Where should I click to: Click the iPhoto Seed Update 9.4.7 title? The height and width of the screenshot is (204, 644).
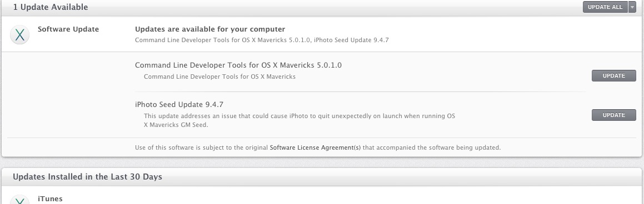[x=179, y=104]
